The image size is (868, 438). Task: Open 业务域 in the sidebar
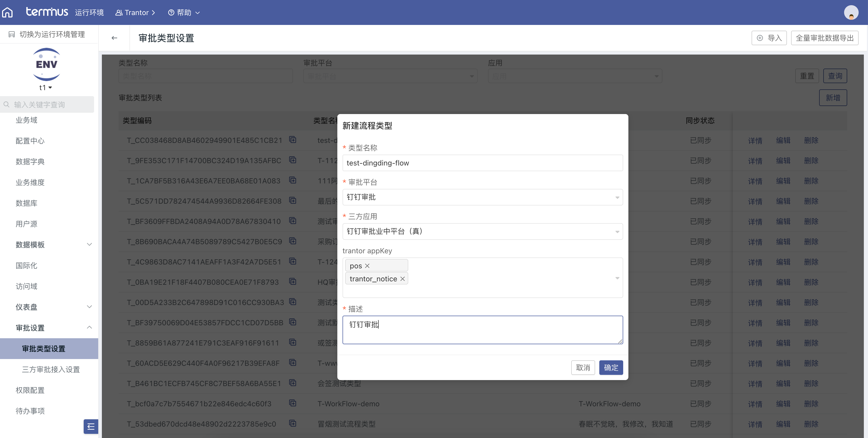(x=27, y=120)
